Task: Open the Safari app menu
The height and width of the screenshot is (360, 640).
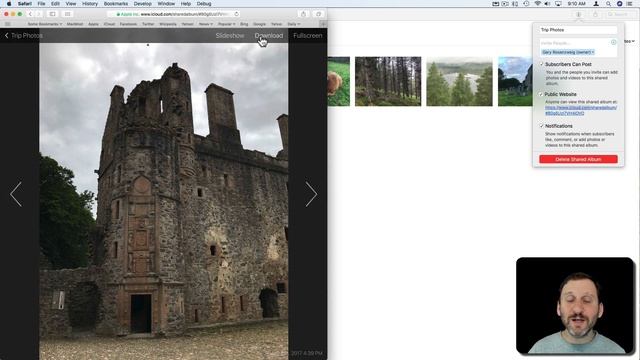Action: pos(24,4)
